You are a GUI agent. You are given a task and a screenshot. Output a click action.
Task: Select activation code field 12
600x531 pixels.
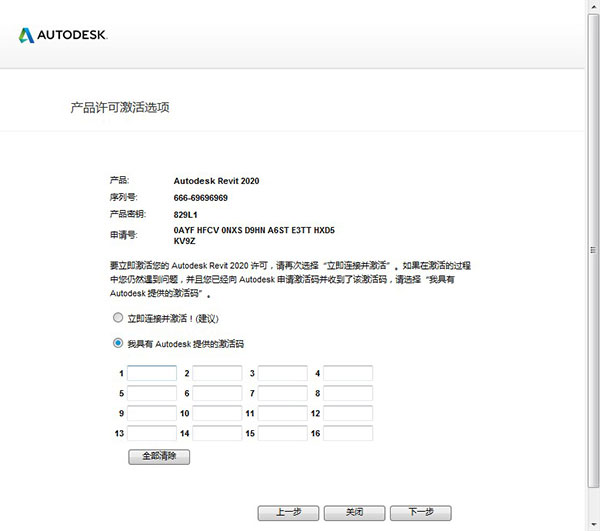[x=348, y=413]
